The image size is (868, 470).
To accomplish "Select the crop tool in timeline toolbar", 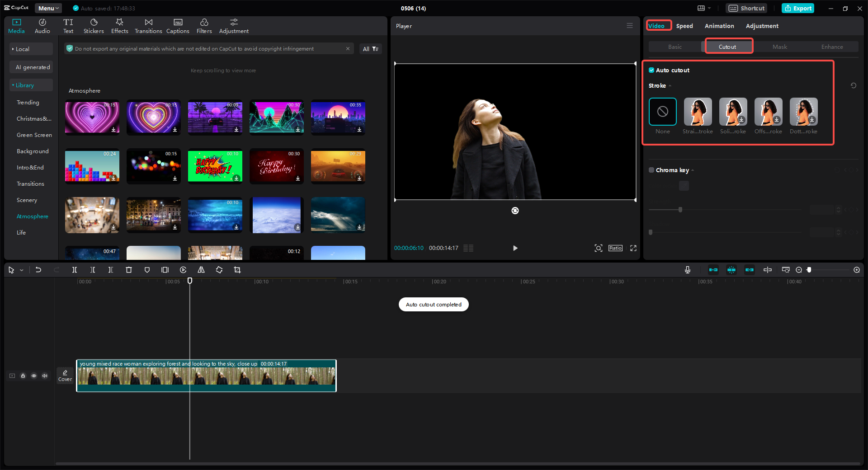I will click(237, 270).
